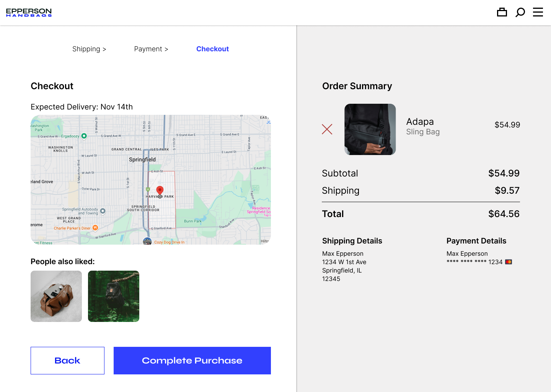Click Springfield Autobody and Towing marker
The width and height of the screenshot is (551, 392).
point(103,211)
